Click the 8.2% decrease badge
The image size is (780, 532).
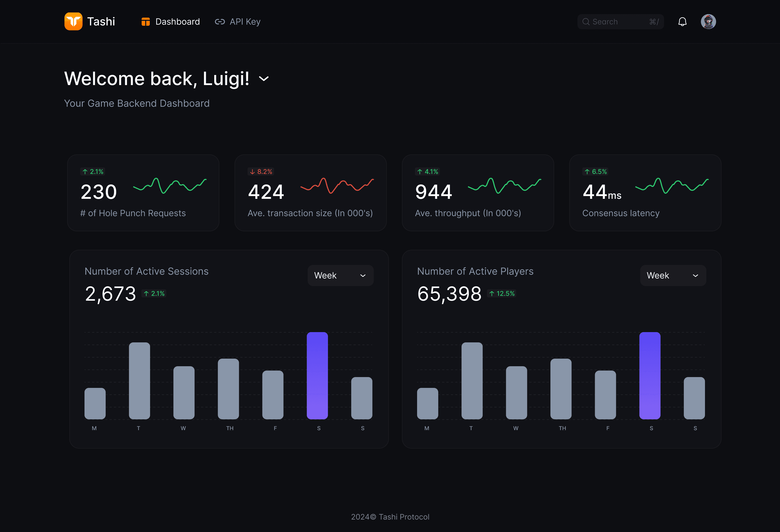[x=261, y=171]
